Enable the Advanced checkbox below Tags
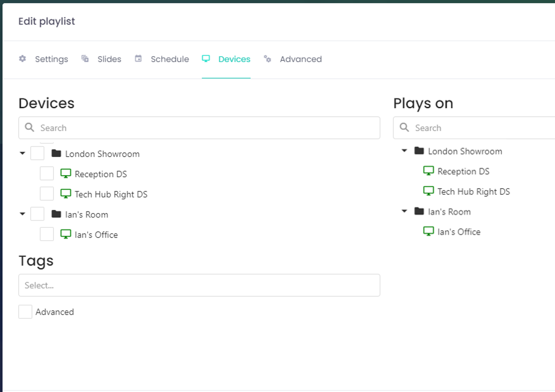Screen dimensions: 555x392 [25, 312]
